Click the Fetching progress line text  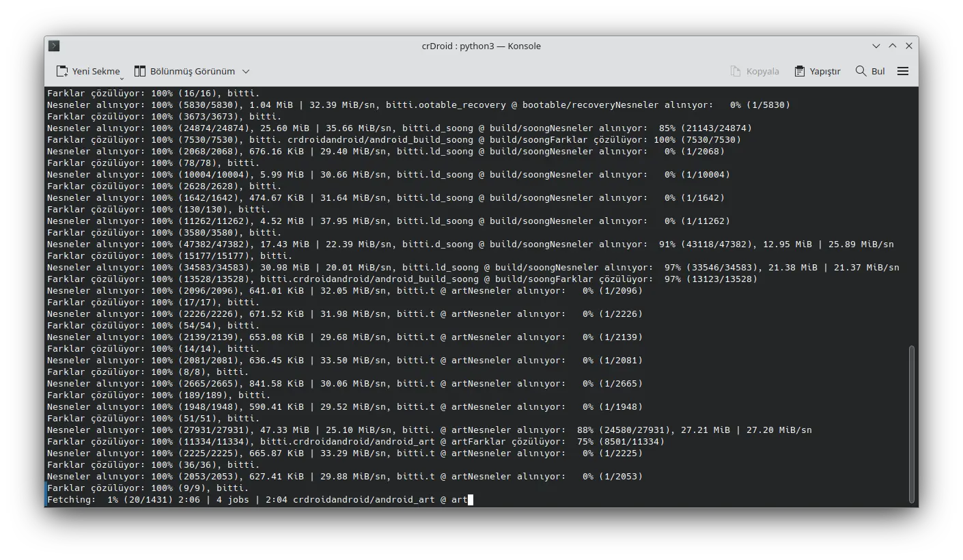pyautogui.click(x=257, y=499)
